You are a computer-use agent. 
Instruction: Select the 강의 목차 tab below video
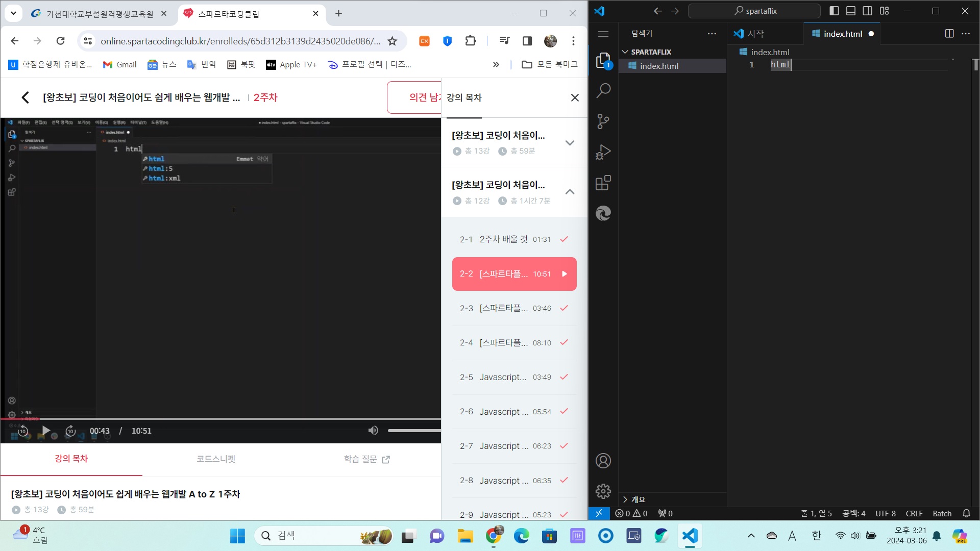click(71, 459)
